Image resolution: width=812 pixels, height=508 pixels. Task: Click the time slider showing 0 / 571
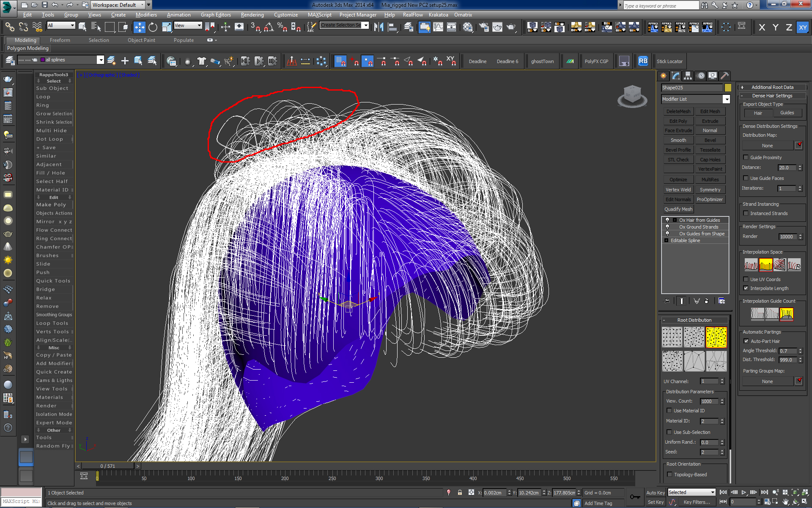107,466
